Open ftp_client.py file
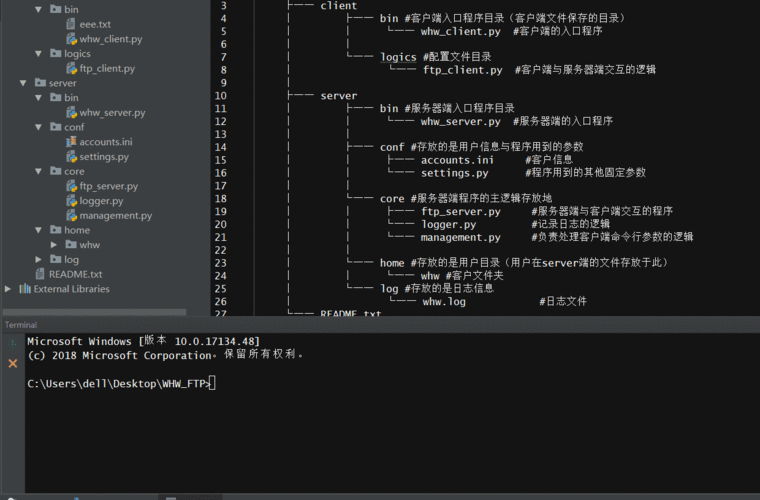The height and width of the screenshot is (500, 760). 107,68
